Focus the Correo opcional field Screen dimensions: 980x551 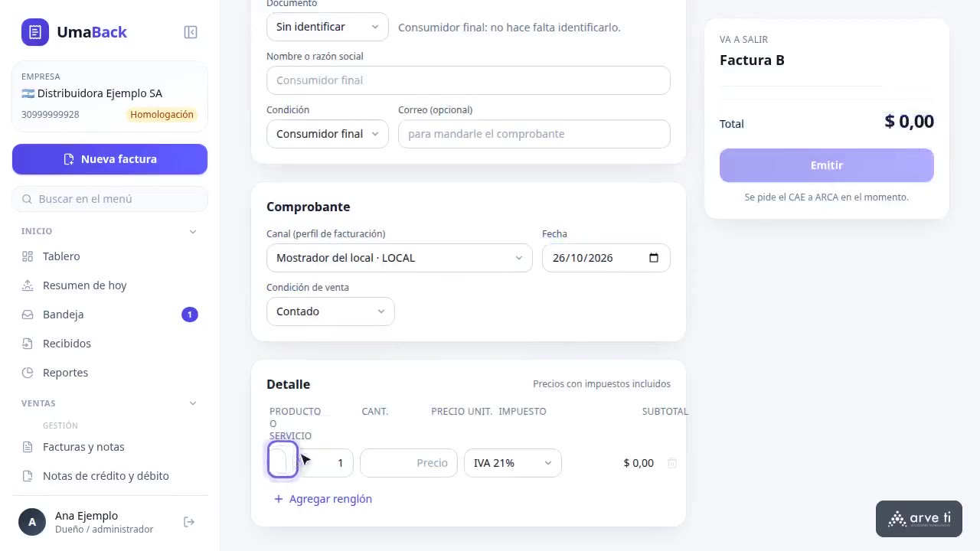point(534,134)
